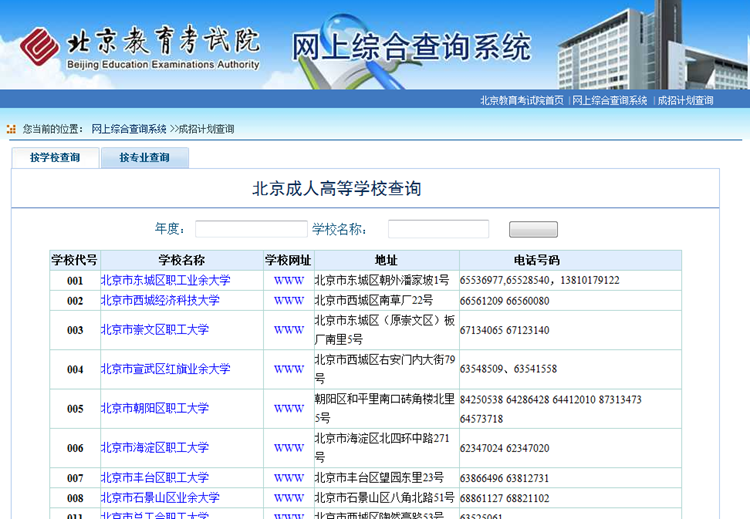Click 网上综合查询系统 in the breadcrumb
The image size is (750, 519).
129,129
